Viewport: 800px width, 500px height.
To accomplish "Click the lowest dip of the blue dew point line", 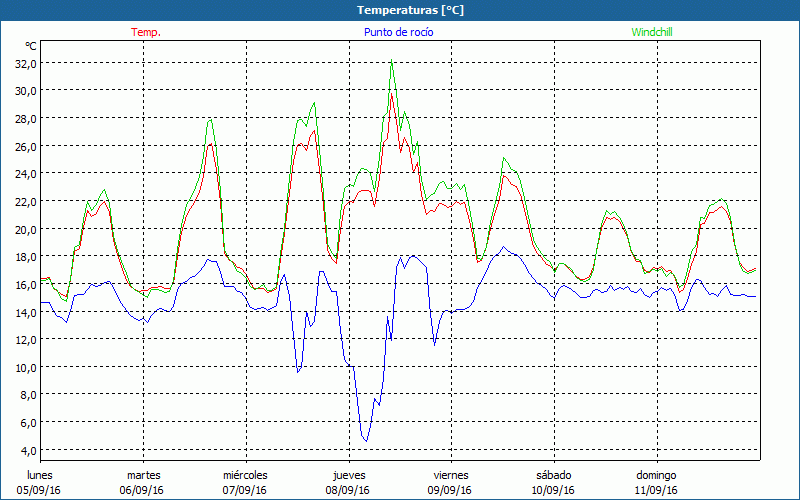I will tap(366, 441).
